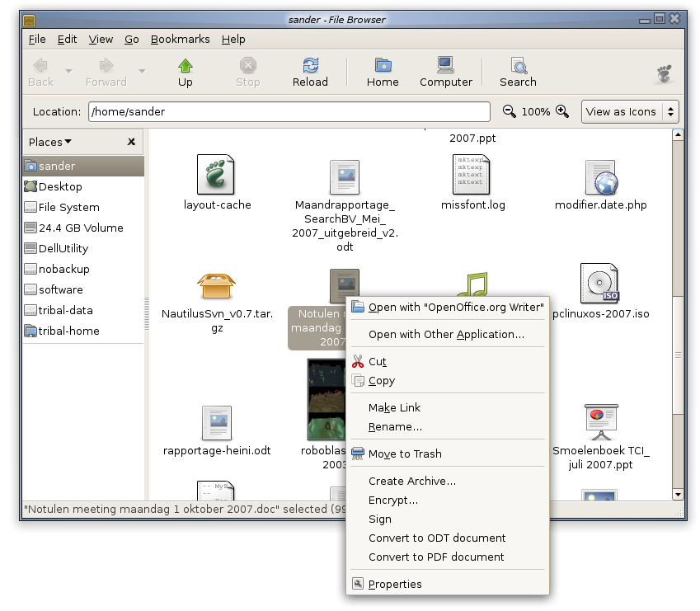
Task: Click the GNOME foot throbber icon
Action: click(x=665, y=73)
